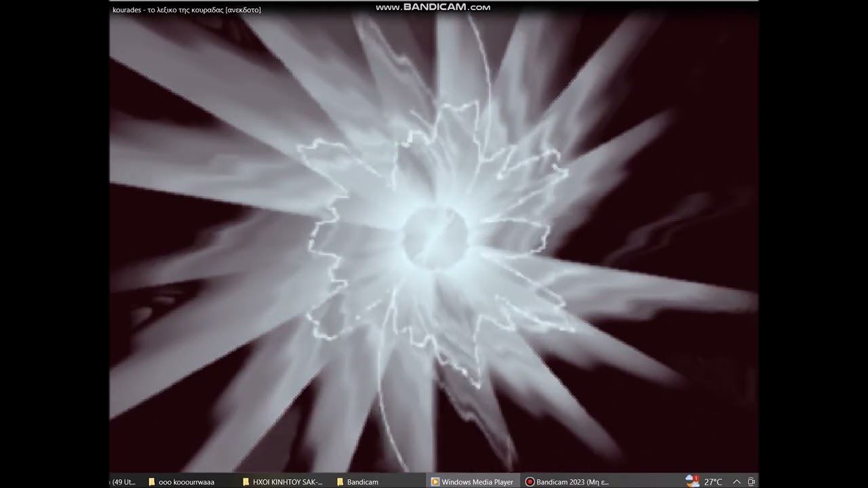The image size is (868, 488).
Task: Open the 'ooo kooourrwaaa' folder taskbar button
Action: [x=189, y=482]
